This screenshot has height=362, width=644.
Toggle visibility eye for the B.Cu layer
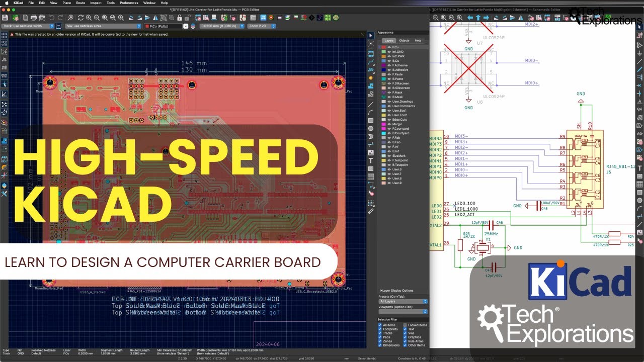tap(389, 60)
